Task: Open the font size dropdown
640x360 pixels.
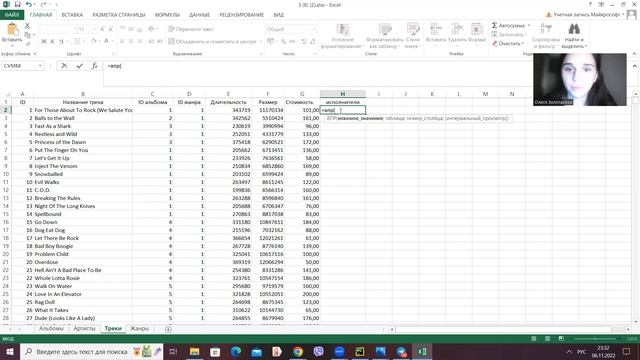Action: (x=95, y=29)
